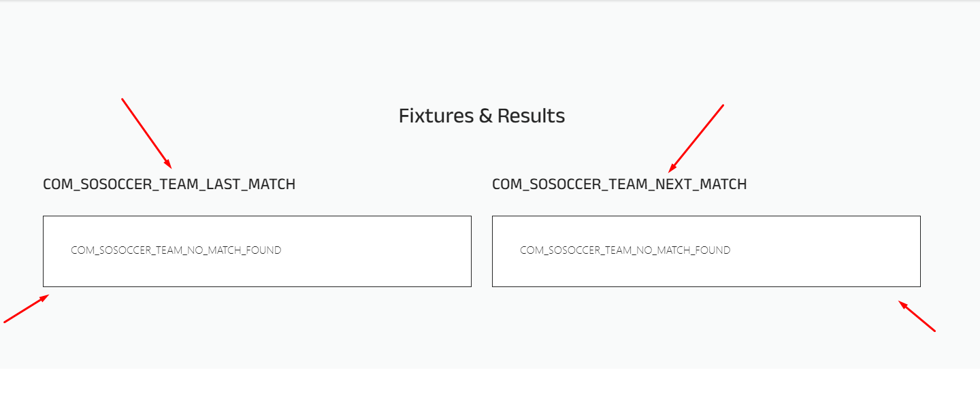Click the "Fixtures & Results" heading
The width and height of the screenshot is (980, 398).
tap(481, 116)
